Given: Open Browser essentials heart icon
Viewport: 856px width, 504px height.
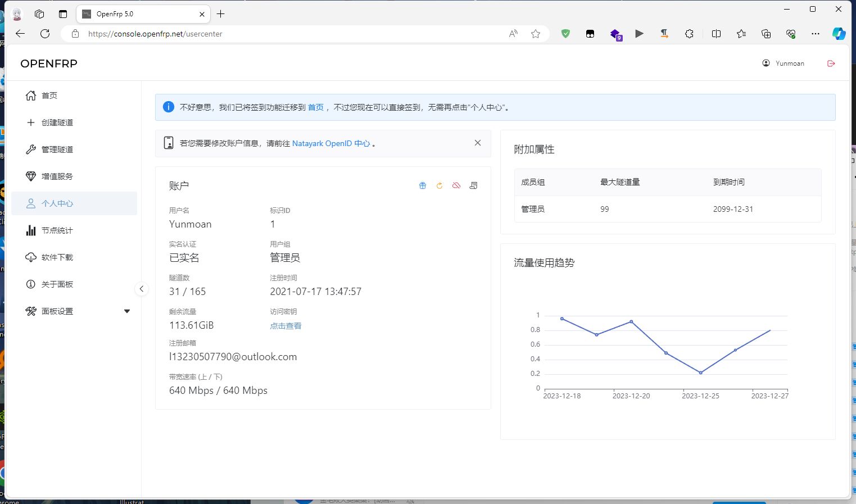Looking at the screenshot, I should tap(791, 34).
